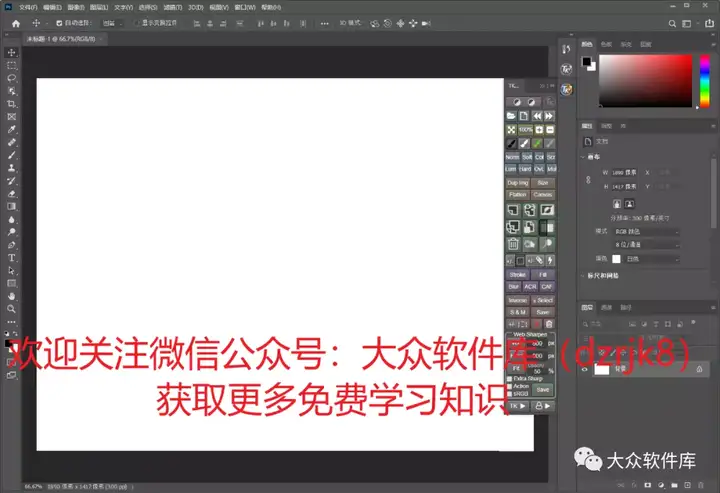Select the Brush tool
This screenshot has height=493, width=720.
(x=11, y=155)
